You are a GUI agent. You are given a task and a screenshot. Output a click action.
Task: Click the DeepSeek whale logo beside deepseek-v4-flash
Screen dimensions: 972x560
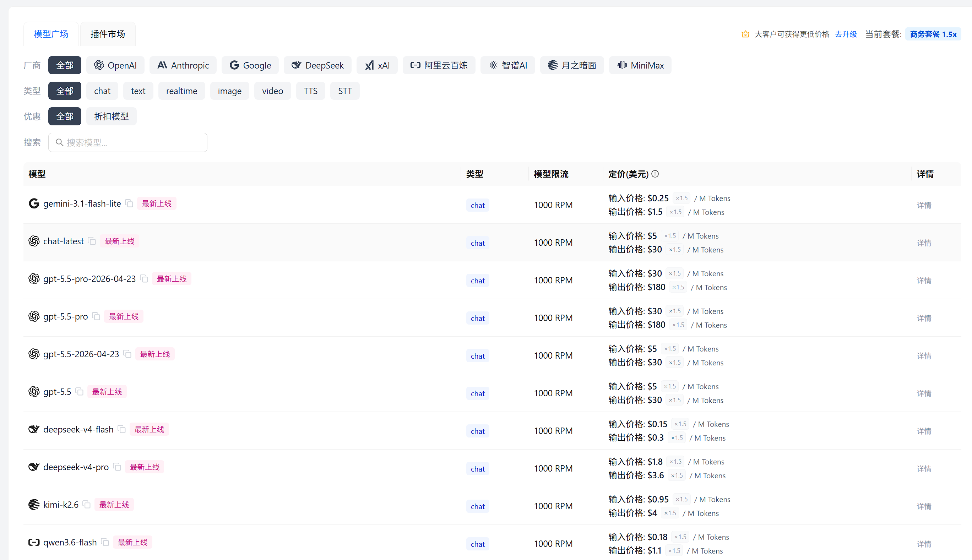point(34,429)
